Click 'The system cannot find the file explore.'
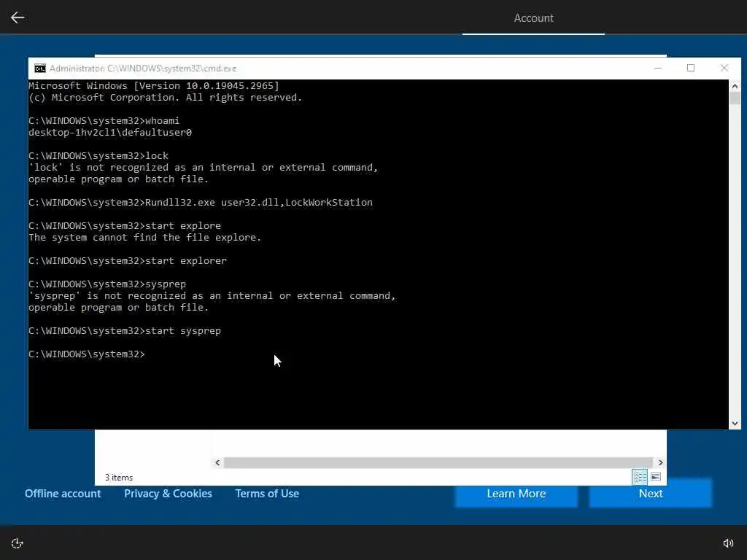This screenshot has height=560, width=747. (145, 238)
